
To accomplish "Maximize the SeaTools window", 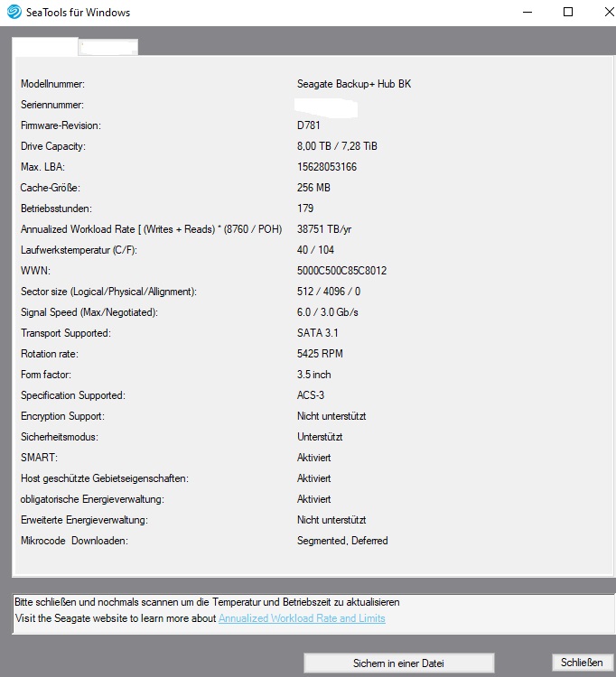I will 568,12.
